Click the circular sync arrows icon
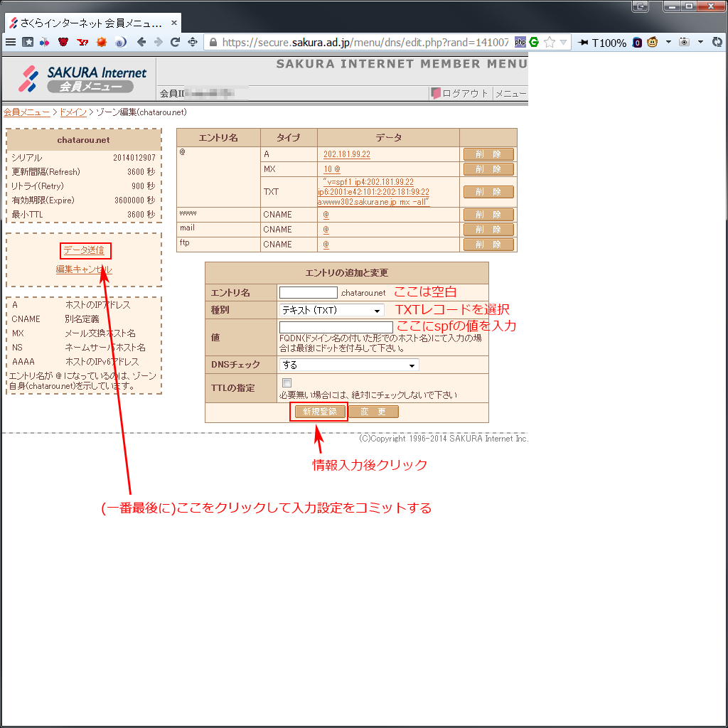Image resolution: width=728 pixels, height=728 pixels. 717,42
